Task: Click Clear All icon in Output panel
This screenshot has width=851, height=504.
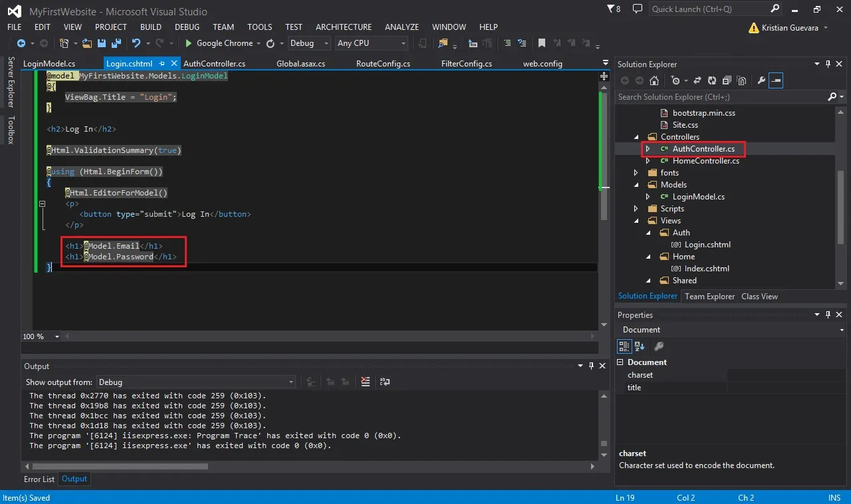Action: 365,382
